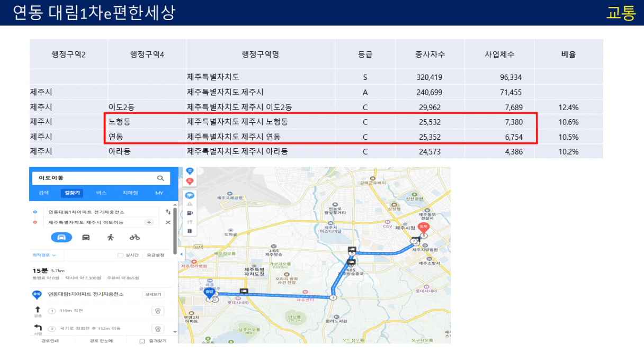Screen dimensions: 644x362
Task: Open the 최적경로 route option dropdown
Action: pos(44,255)
